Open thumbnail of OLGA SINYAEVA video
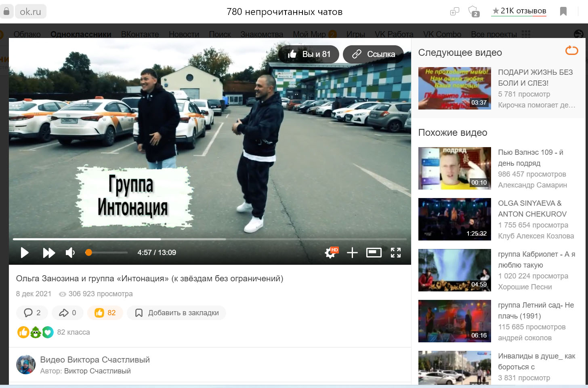The height and width of the screenshot is (388, 588). coord(455,219)
